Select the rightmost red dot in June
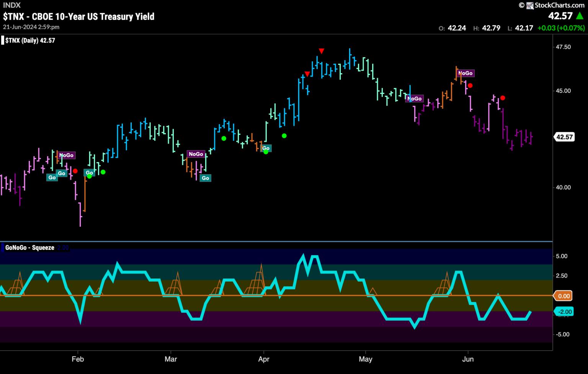588x374 pixels. click(x=503, y=98)
